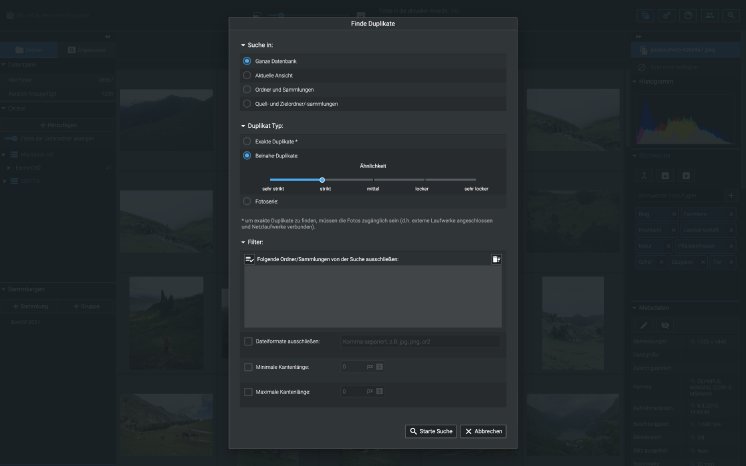
Task: Select Exakte Duplikate radio button
Action: point(248,141)
